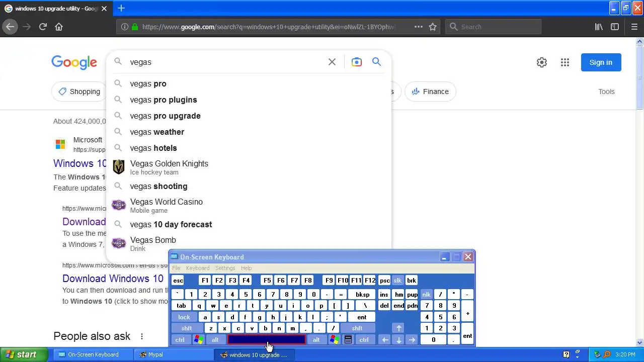Open Keyboard menu in On-Screen Keyboard

pos(198,268)
